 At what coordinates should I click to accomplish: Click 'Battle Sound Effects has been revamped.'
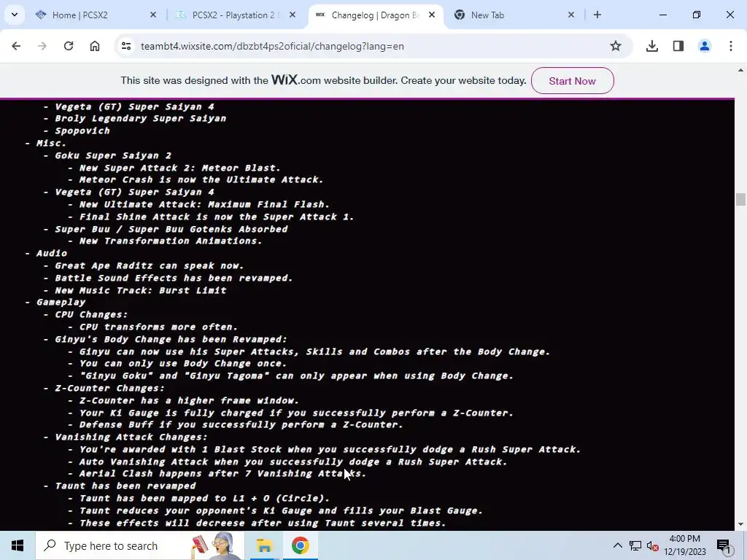coord(174,278)
